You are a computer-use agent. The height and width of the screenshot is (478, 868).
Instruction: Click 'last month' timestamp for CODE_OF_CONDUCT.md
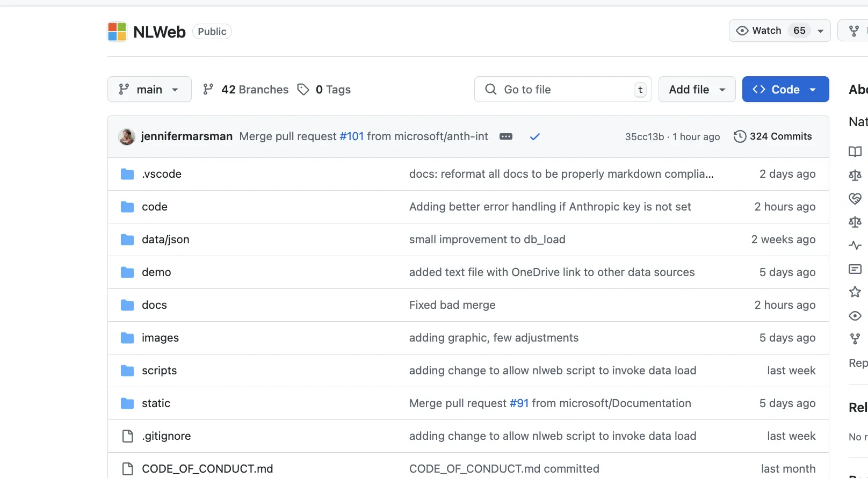tap(788, 469)
